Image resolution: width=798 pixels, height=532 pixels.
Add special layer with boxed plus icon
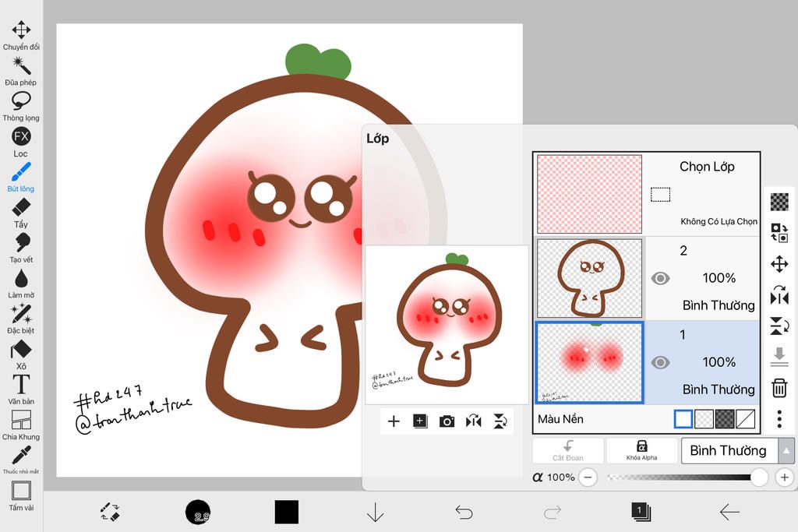point(420,421)
